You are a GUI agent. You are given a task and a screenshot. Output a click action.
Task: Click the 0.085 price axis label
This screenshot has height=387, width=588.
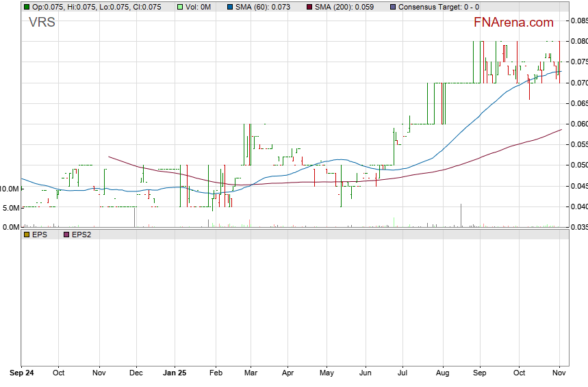tap(579, 21)
